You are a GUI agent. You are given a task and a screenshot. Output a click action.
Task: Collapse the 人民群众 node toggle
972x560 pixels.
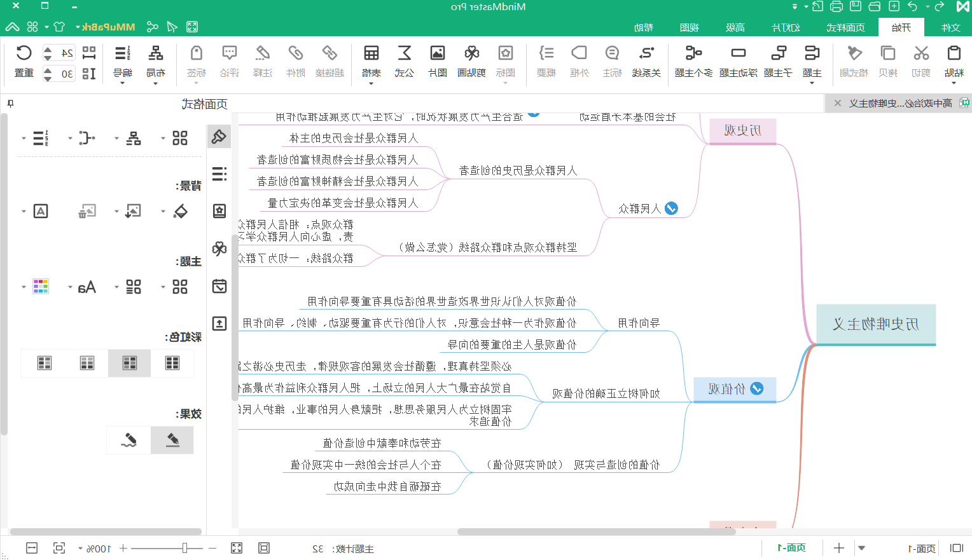coord(671,208)
